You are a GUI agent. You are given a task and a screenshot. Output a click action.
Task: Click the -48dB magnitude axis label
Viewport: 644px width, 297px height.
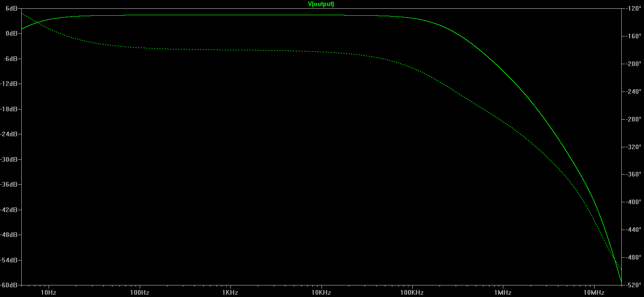(x=10, y=235)
